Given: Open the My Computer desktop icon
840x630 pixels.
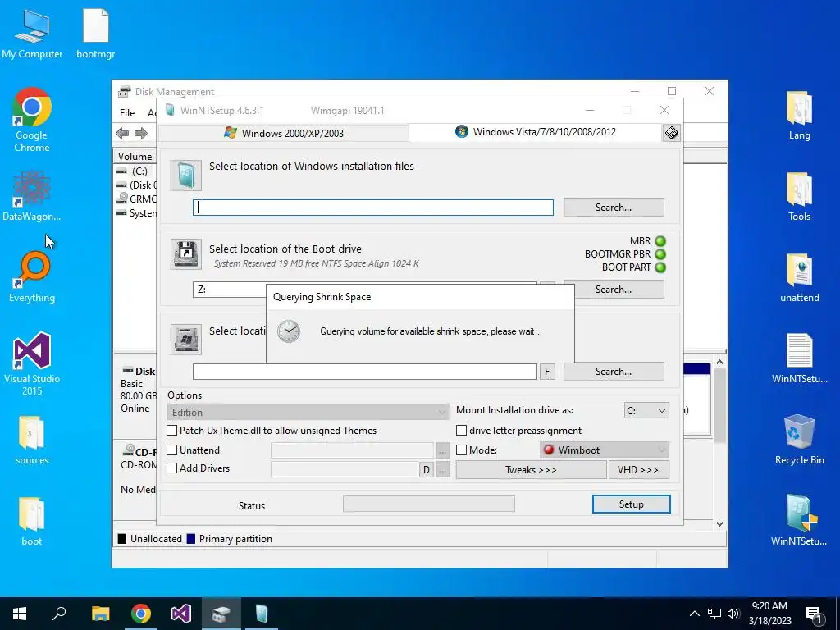Looking at the screenshot, I should pyautogui.click(x=32, y=33).
